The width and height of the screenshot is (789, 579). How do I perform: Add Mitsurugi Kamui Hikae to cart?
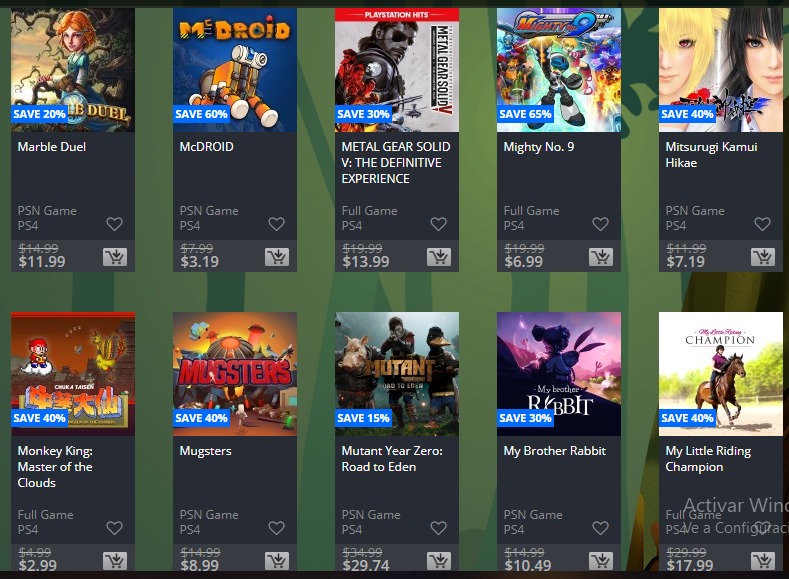(x=763, y=257)
